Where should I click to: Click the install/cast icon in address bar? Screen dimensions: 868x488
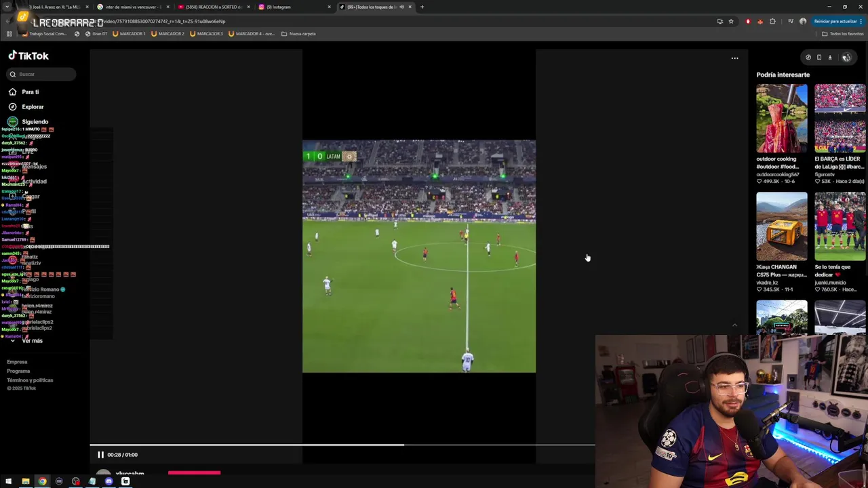click(719, 21)
